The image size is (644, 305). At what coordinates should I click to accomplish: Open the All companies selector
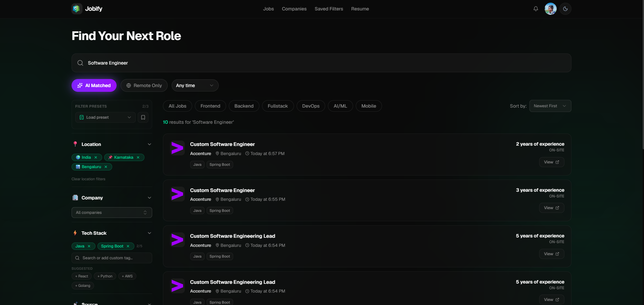tap(112, 213)
